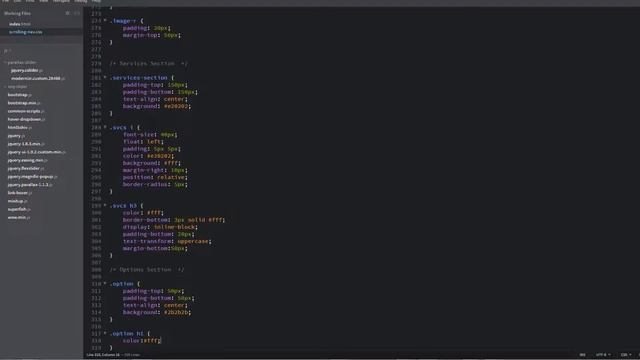The width and height of the screenshot is (640, 360).
Task: Open hover-dropdown.js file
Action: click(26, 119)
